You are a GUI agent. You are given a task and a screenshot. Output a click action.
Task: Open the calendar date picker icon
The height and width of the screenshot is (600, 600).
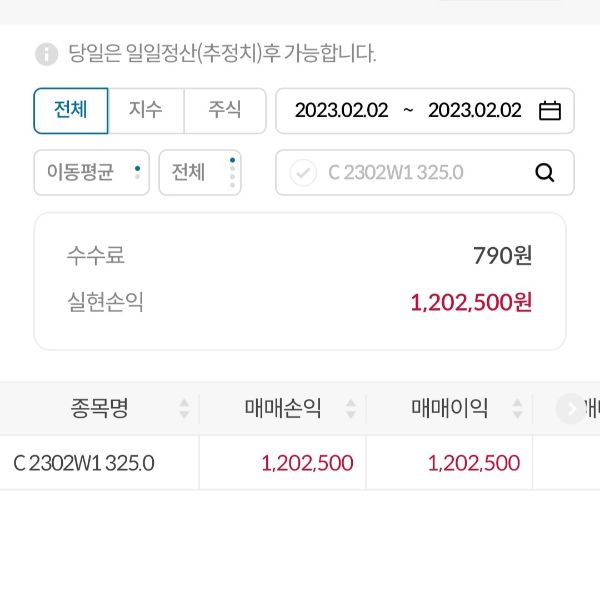(550, 111)
